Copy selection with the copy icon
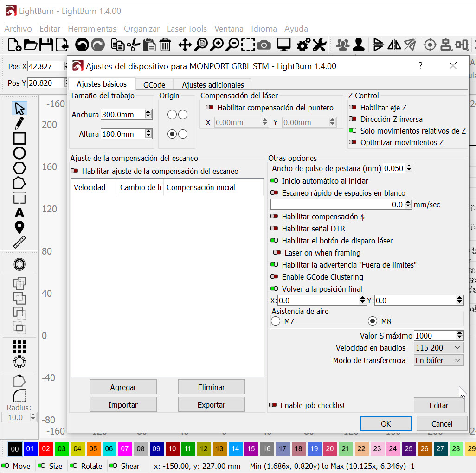Viewport: 476px width, 473px height. point(117,45)
